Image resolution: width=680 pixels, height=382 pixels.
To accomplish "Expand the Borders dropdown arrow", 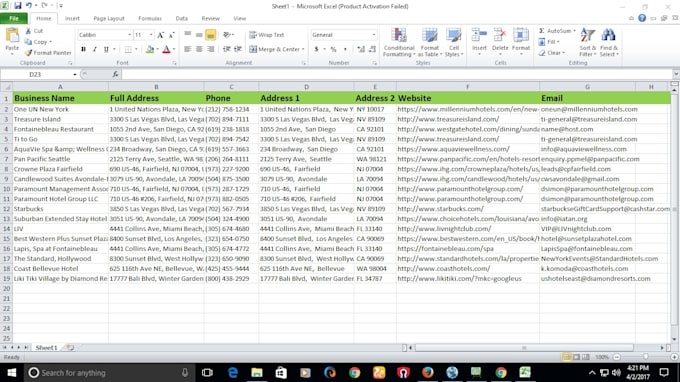I will (x=136, y=49).
